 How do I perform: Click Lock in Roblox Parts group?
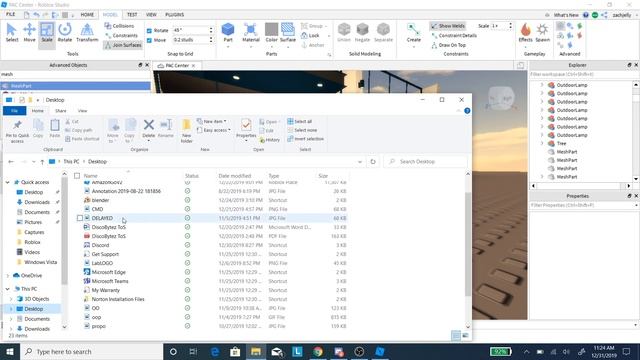310,36
